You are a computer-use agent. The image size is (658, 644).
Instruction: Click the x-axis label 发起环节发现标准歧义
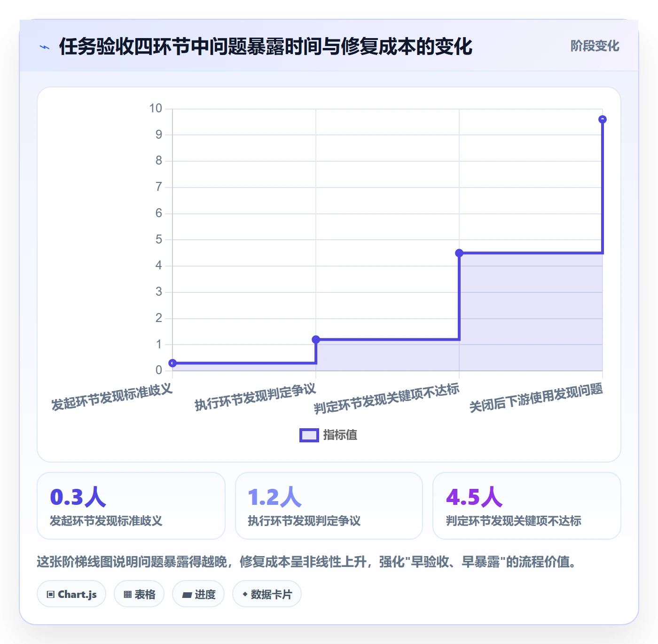[112, 397]
